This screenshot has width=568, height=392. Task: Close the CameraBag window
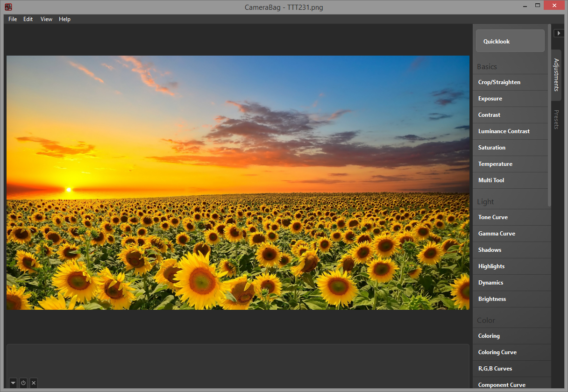coord(555,5)
